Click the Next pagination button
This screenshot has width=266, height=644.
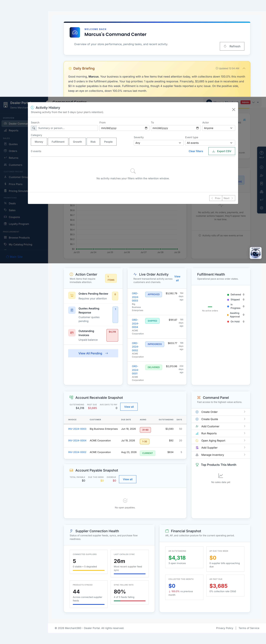[x=229, y=198]
